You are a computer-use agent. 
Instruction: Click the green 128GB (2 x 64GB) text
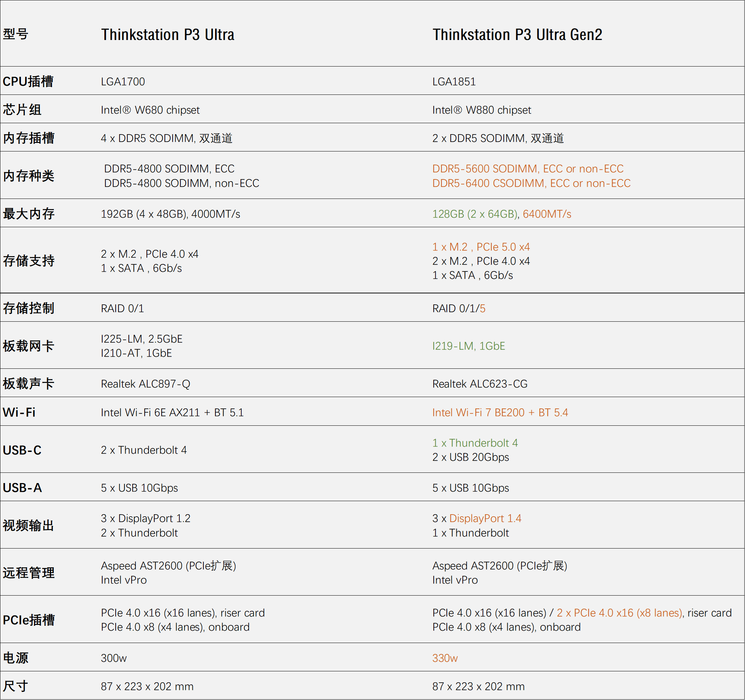click(x=475, y=214)
